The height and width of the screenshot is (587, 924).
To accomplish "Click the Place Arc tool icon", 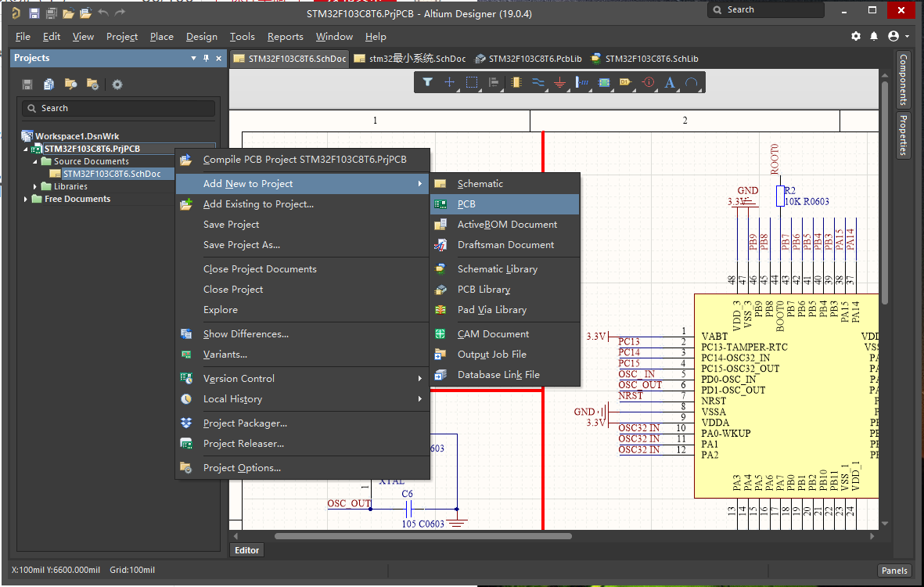I will [692, 82].
